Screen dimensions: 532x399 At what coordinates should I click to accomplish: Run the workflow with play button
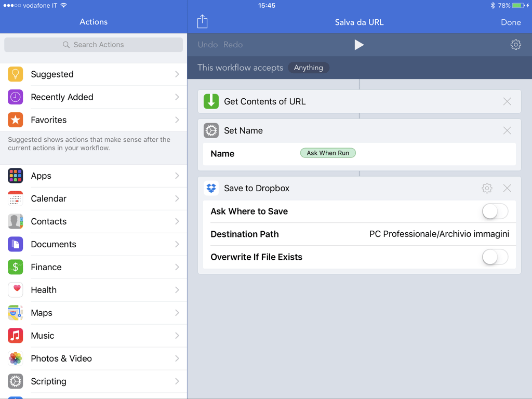click(359, 45)
